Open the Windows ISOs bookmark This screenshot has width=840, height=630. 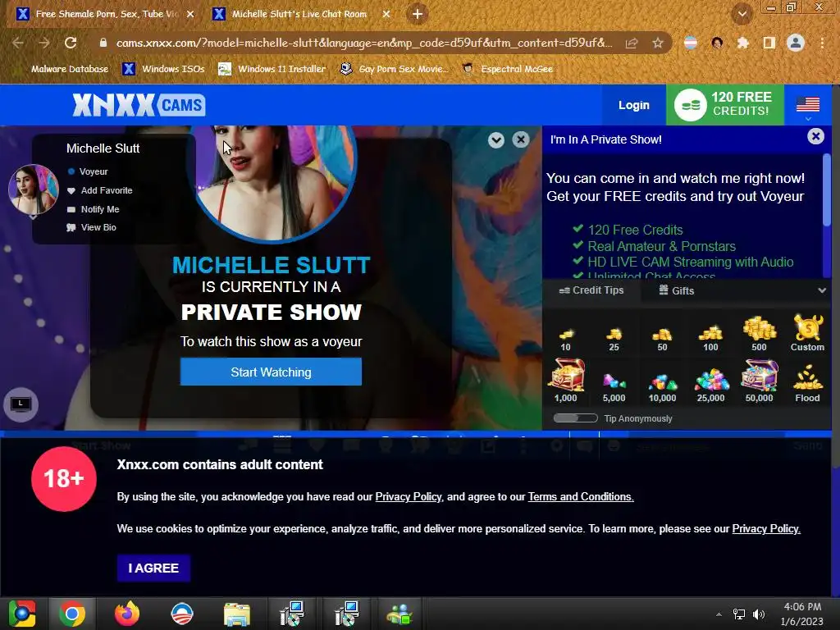point(163,69)
